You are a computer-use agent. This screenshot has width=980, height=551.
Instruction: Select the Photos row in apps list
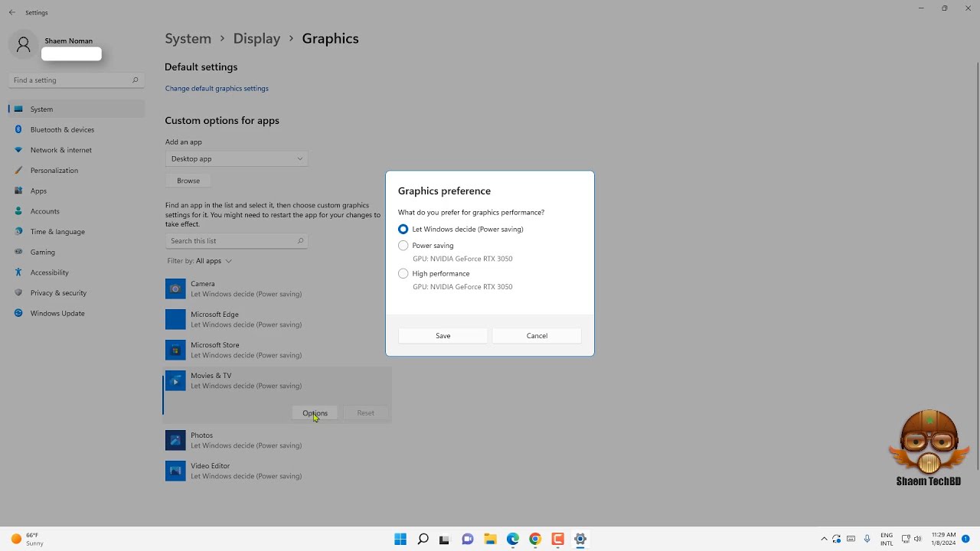pos(277,440)
